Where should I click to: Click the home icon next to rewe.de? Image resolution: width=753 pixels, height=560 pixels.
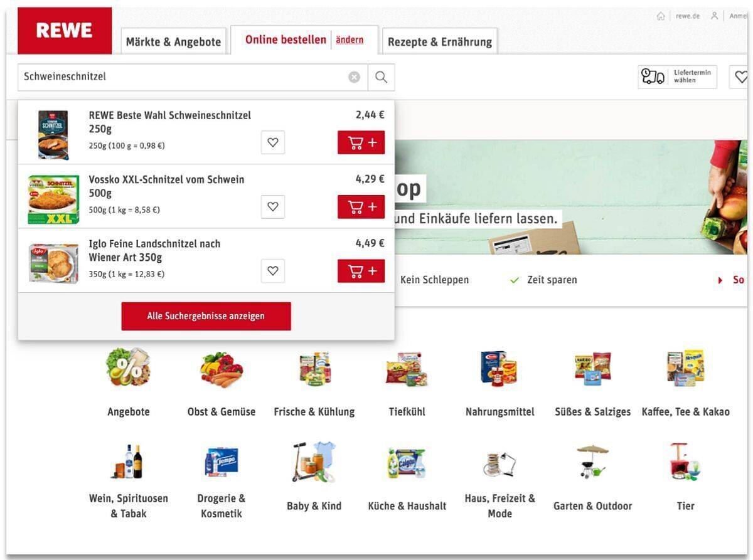[x=661, y=16]
